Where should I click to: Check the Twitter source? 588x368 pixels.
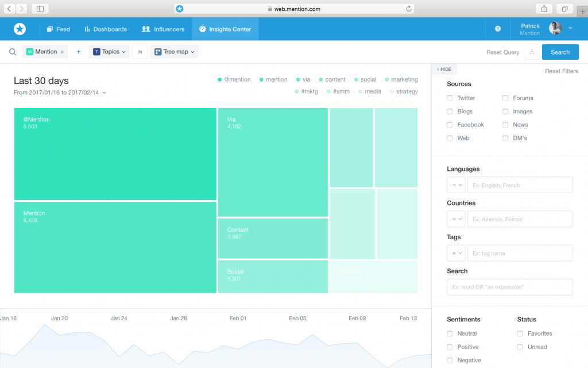click(450, 98)
